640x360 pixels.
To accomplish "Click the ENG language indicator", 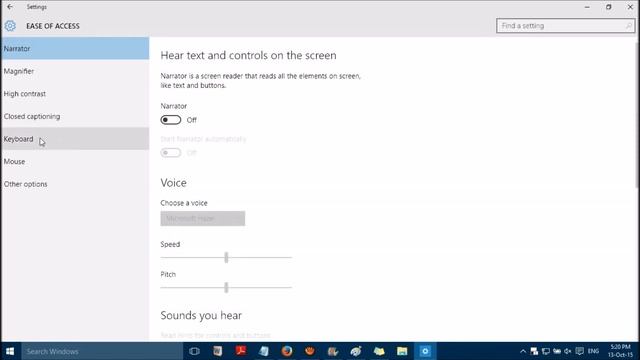I will click(x=593, y=351).
